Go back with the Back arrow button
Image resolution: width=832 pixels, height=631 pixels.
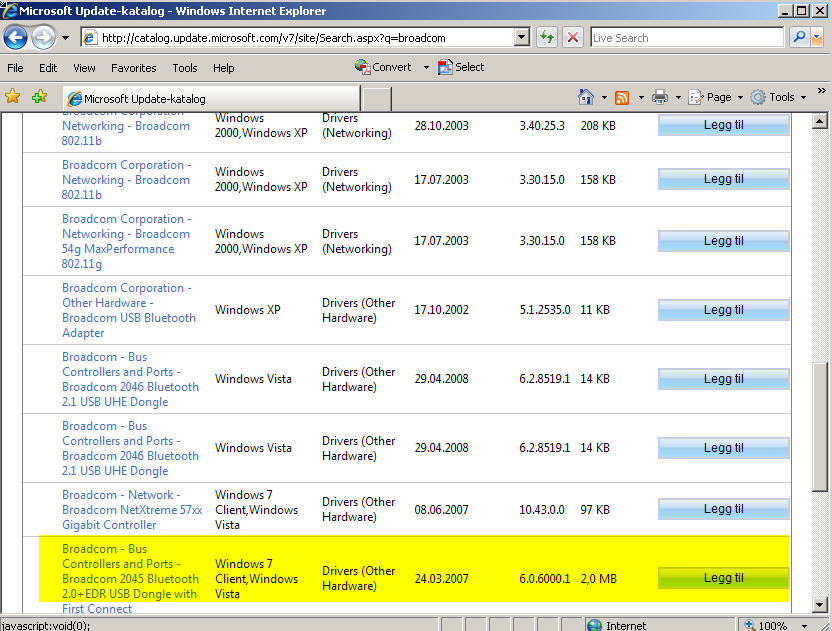click(x=15, y=38)
